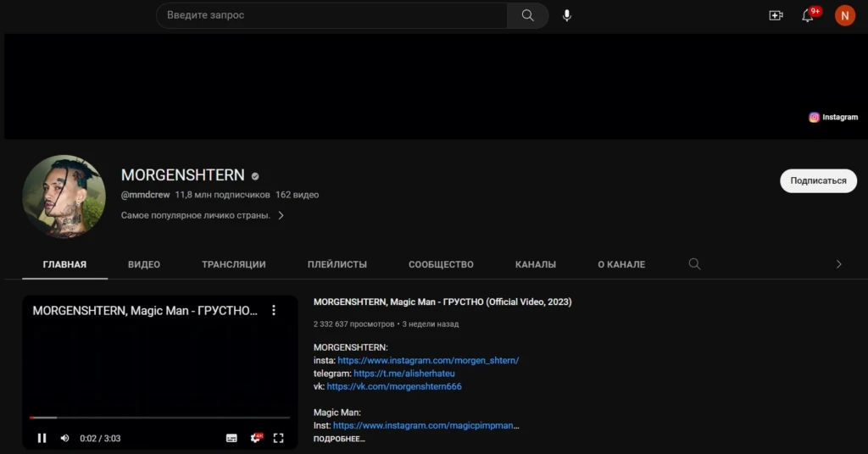Open the О КАНАЛЕ tab
This screenshot has width=868, height=454.
pyautogui.click(x=621, y=264)
